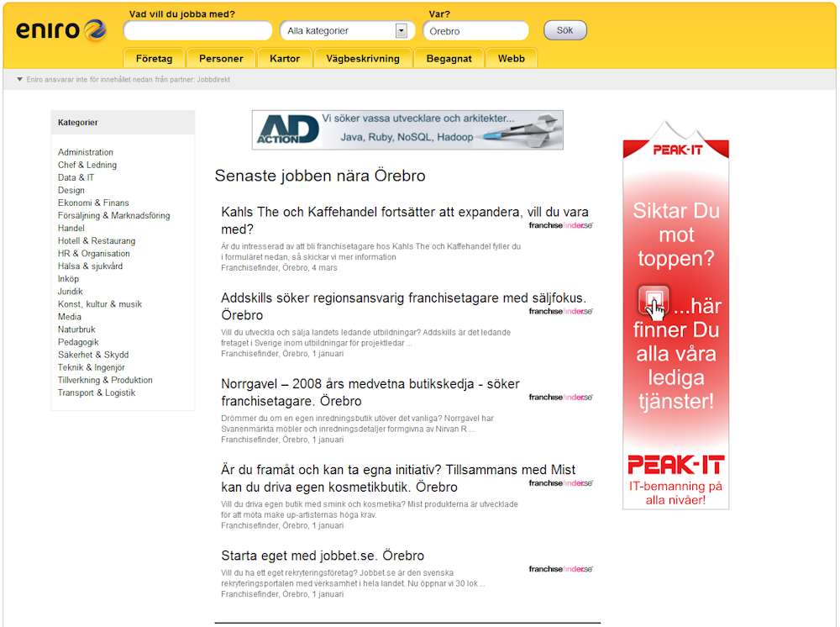Open the Starta eget med jobbet.se listing
840x627 pixels.
(323, 556)
